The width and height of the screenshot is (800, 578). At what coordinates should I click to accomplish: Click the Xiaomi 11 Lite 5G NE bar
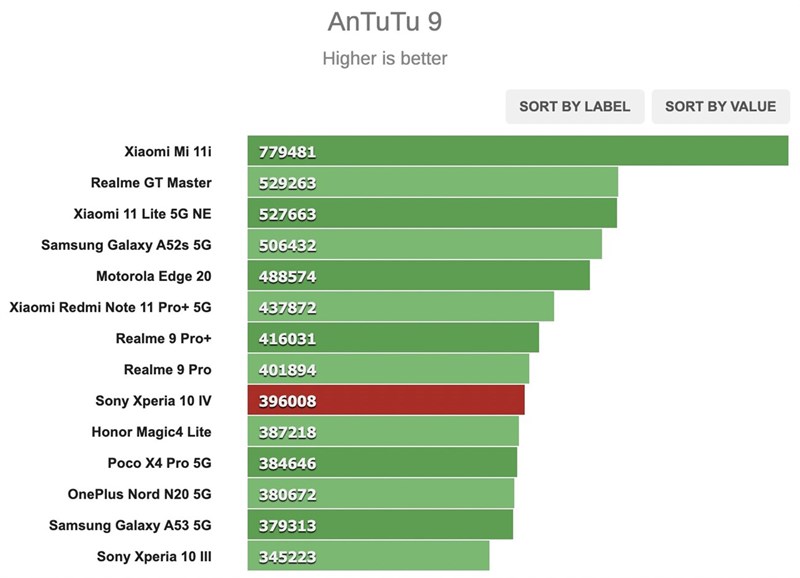tap(432, 213)
